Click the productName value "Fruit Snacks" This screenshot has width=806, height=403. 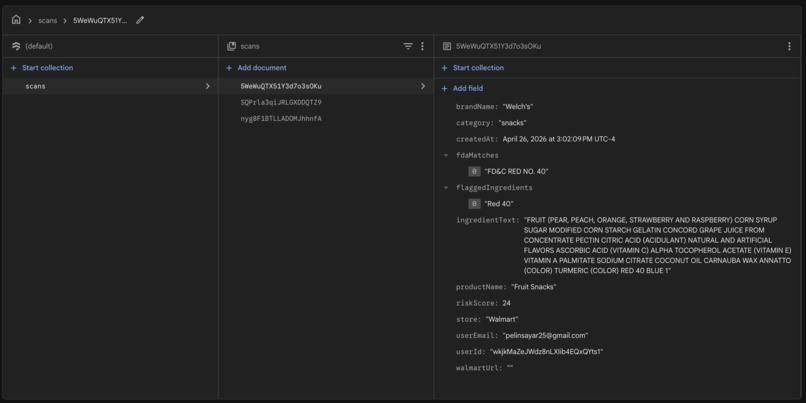(534, 287)
